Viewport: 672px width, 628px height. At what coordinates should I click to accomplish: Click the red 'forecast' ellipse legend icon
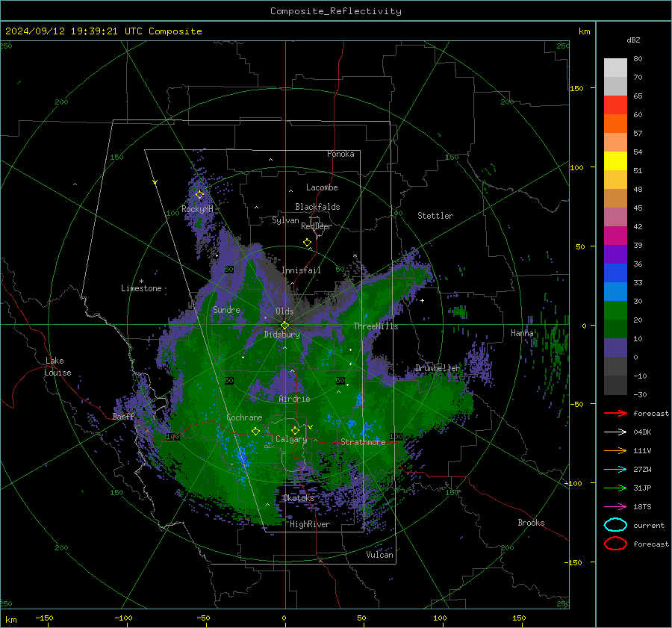[615, 544]
